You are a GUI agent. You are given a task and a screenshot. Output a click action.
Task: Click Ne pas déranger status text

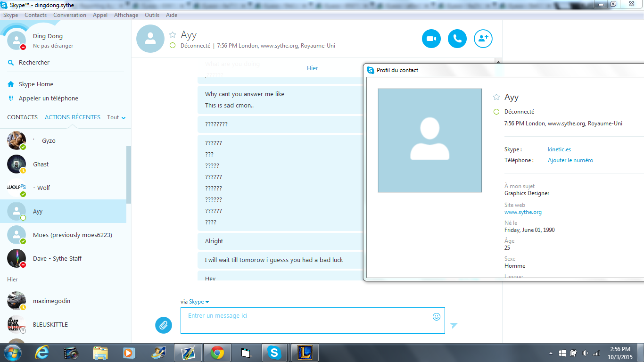click(x=53, y=46)
